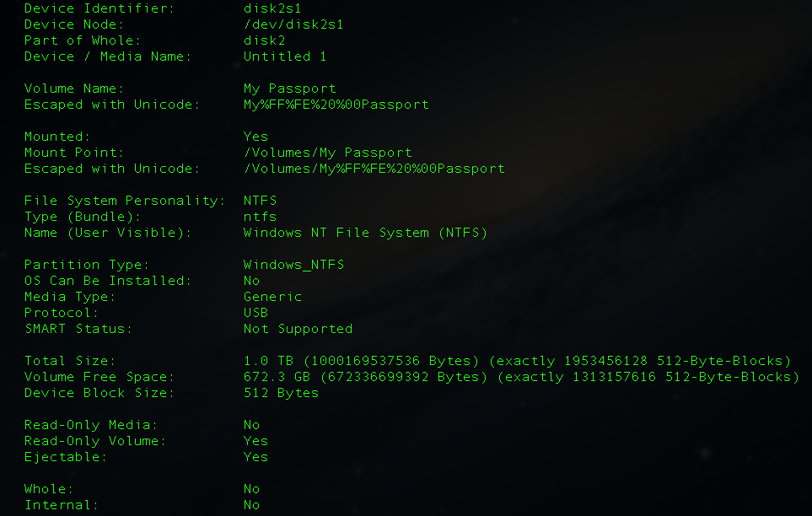The width and height of the screenshot is (812, 516).
Task: Select the Device Node path /dev/disk2s1
Action: coord(293,24)
